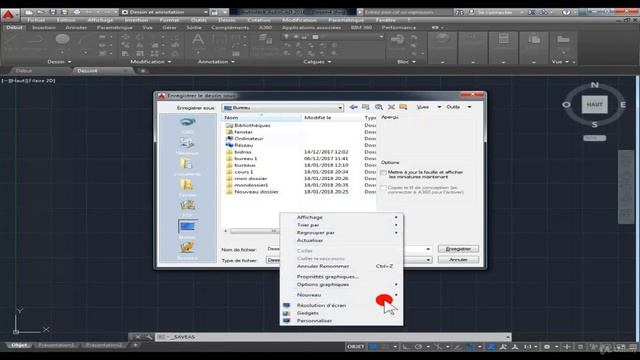The image size is (640, 360).
Task: Select the Bureau place icon in the sidebar
Action: click(x=187, y=226)
